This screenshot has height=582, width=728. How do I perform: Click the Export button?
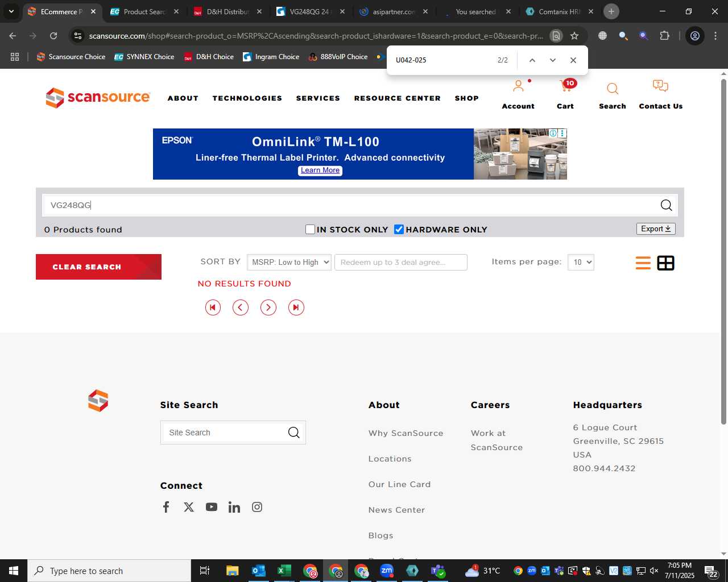(x=656, y=228)
